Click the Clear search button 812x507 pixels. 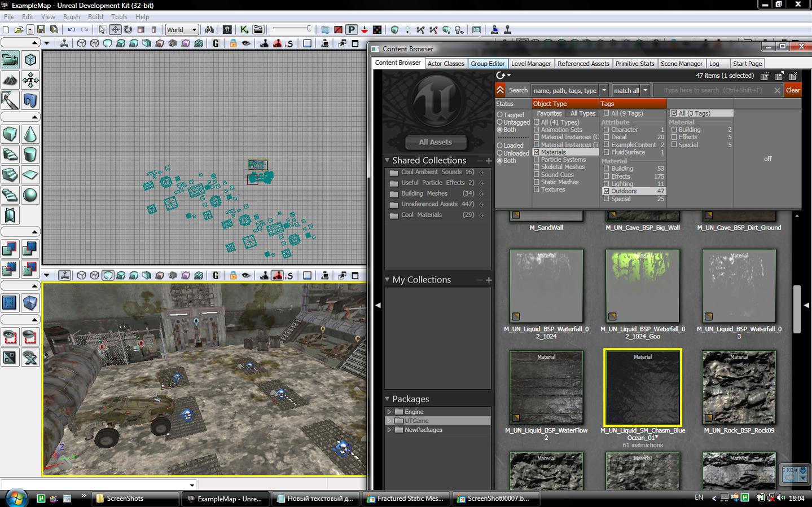point(793,90)
